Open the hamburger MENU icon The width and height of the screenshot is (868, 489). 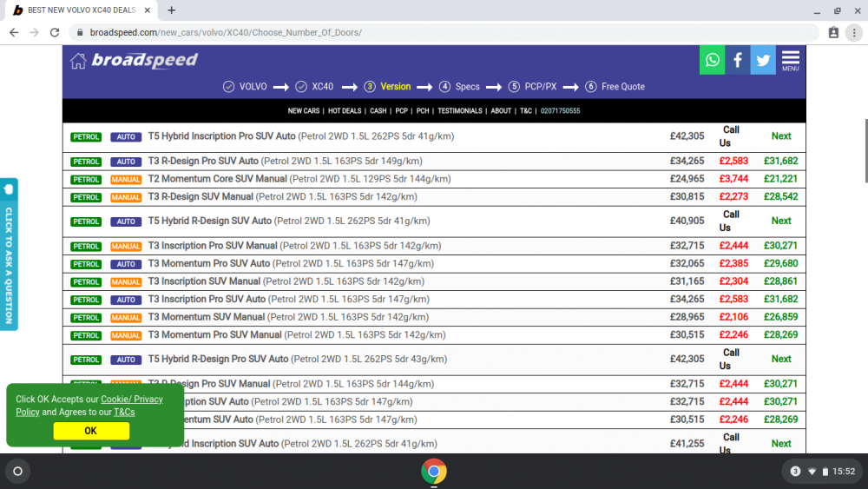click(791, 60)
